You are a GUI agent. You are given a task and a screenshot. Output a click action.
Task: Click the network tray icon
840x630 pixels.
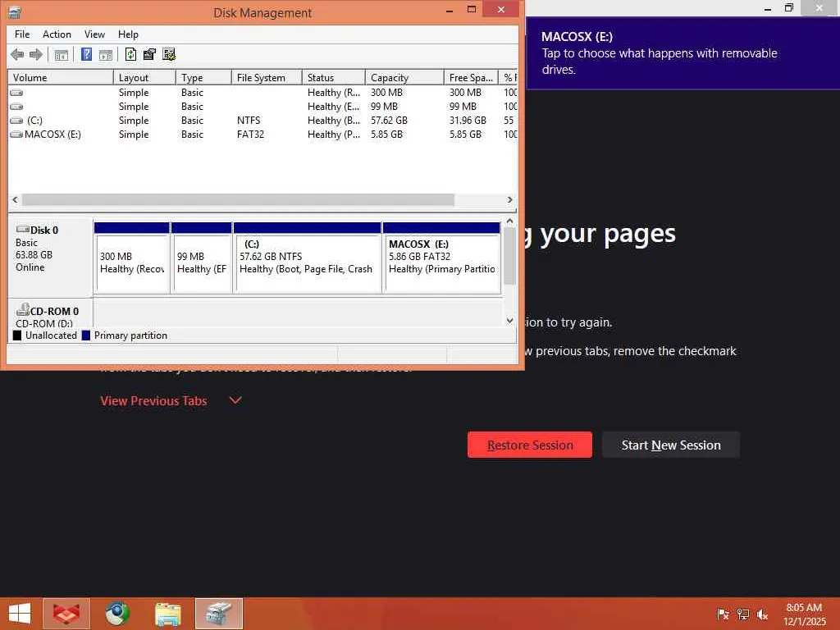coord(743,614)
